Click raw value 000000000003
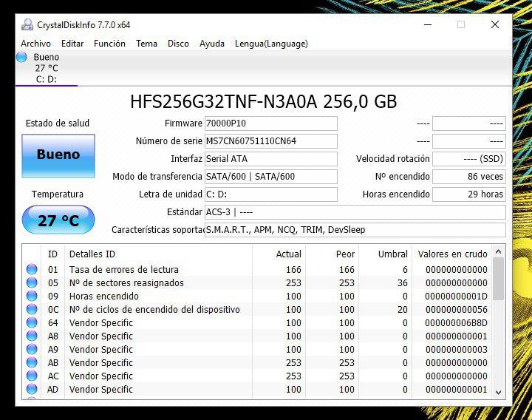This screenshot has height=420, width=532. pyautogui.click(x=457, y=349)
